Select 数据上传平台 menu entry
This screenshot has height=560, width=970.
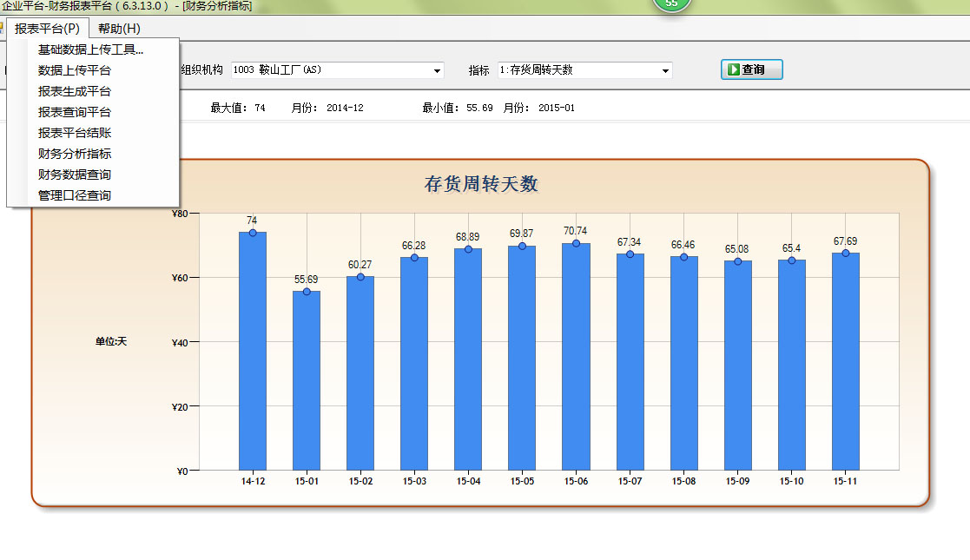pos(93,70)
